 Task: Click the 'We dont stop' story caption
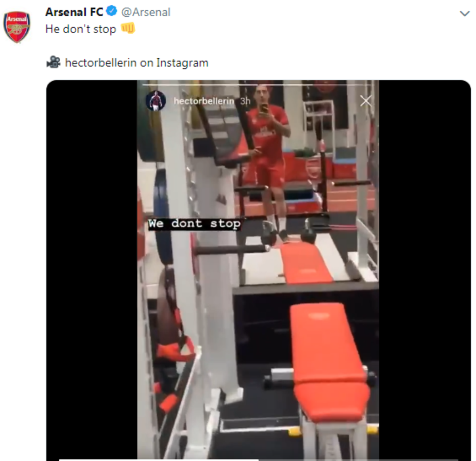tap(194, 224)
